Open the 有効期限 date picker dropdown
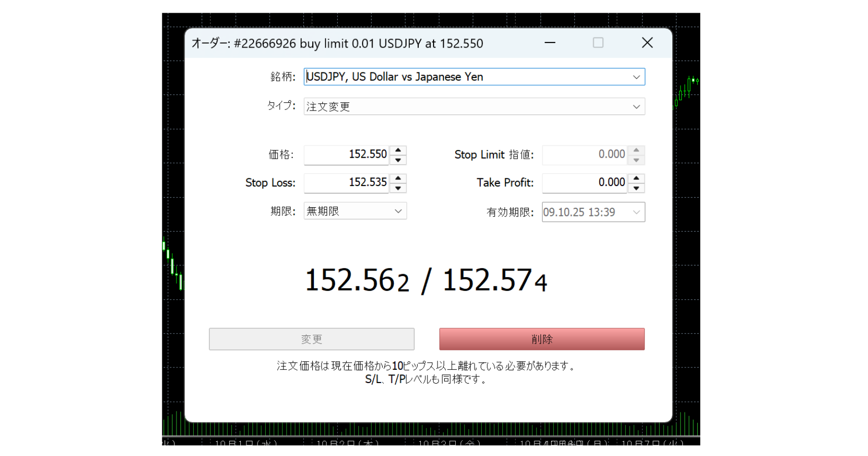 [636, 212]
